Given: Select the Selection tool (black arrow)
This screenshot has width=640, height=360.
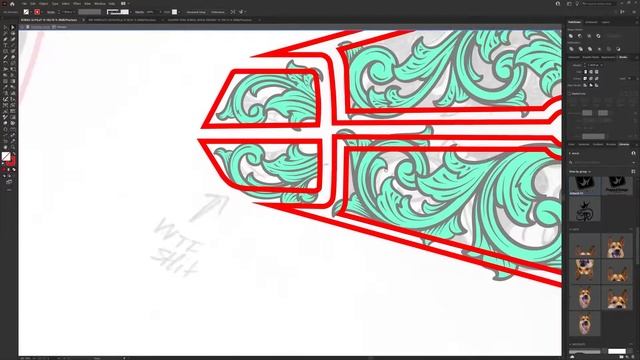Looking at the screenshot, I should tap(5, 28).
